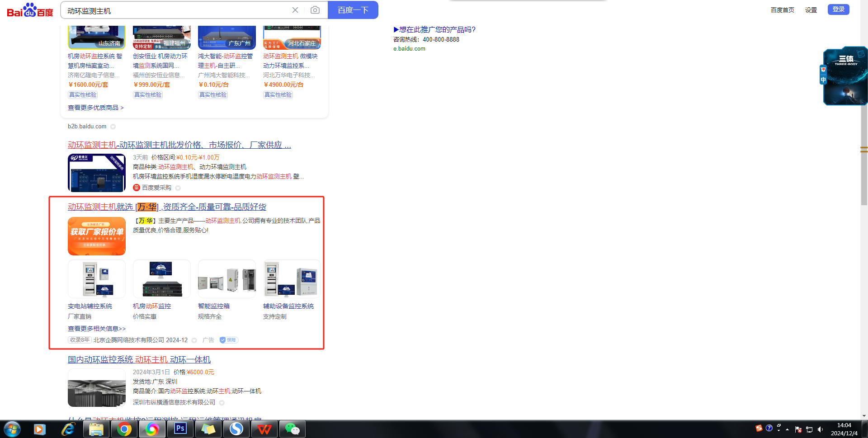Click the 百度一下 search button
The image size is (868, 438).
tap(353, 10)
